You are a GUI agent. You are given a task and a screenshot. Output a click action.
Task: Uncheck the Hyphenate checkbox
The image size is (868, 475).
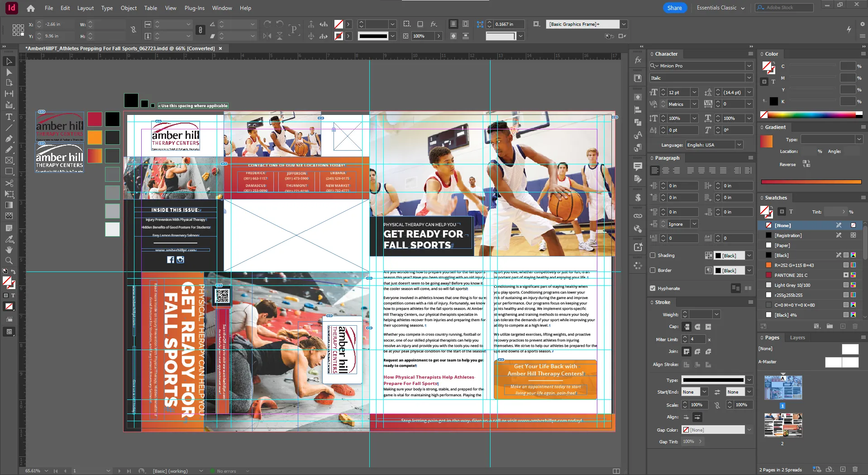click(x=653, y=288)
